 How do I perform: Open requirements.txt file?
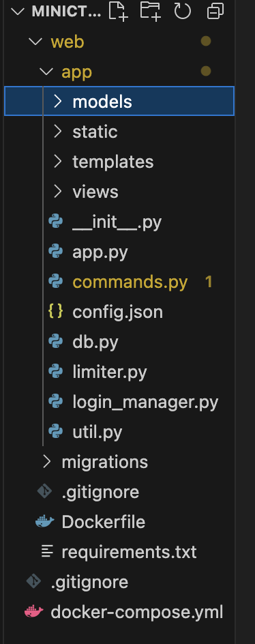click(x=129, y=553)
